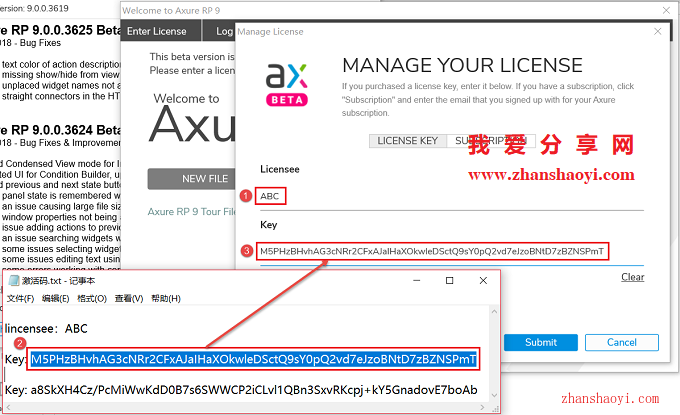The width and height of the screenshot is (680, 415).
Task: Close the 激活码.txt Notepad window
Action: (x=483, y=281)
